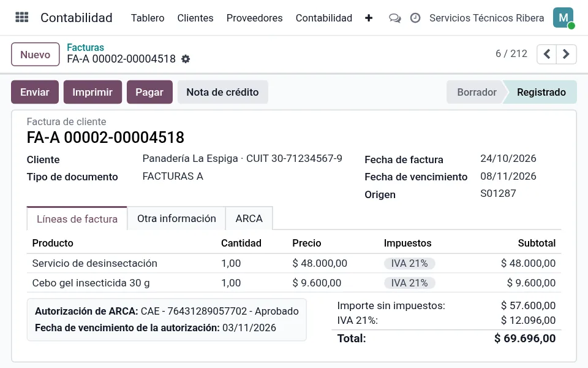
Task: Open the Otra información tab
Action: click(x=176, y=218)
